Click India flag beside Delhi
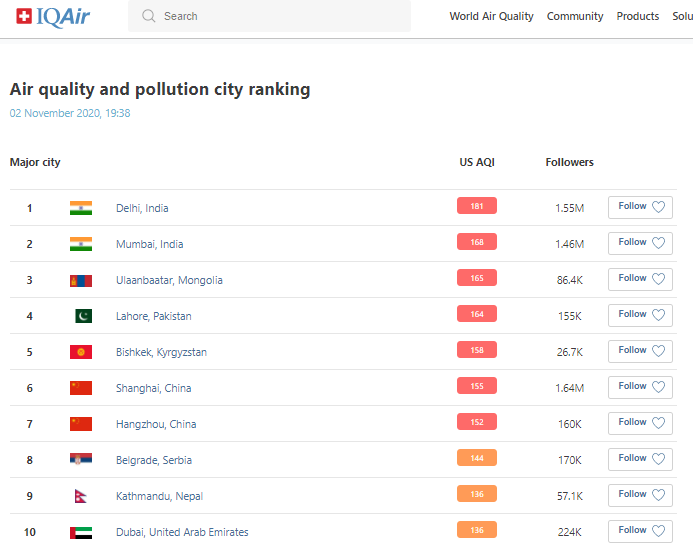The image size is (693, 549). (x=81, y=208)
